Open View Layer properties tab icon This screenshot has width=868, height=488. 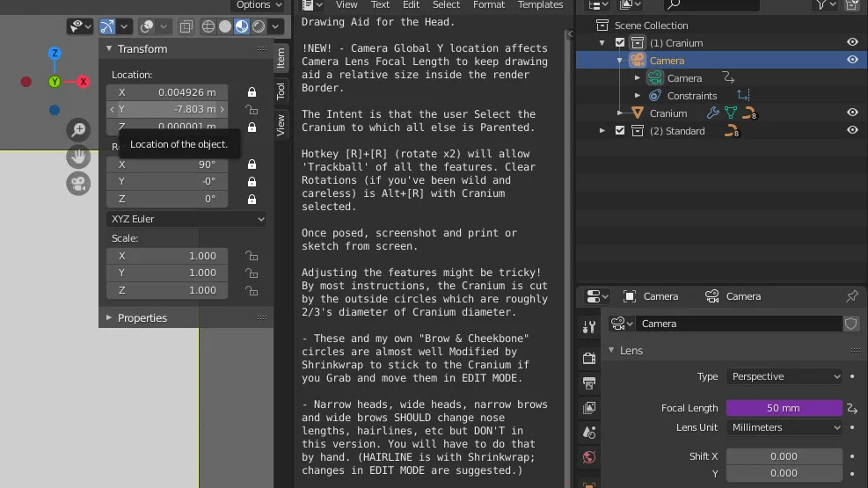pyautogui.click(x=589, y=408)
